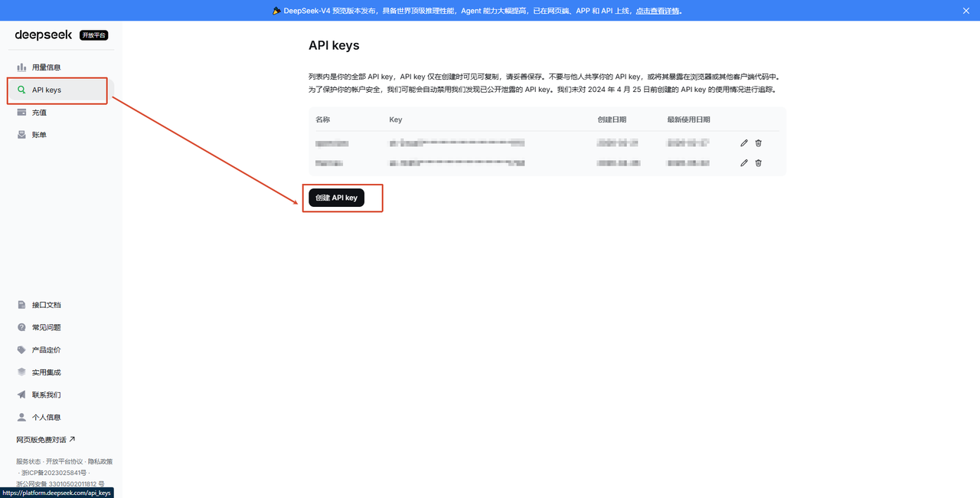Open 用量信息 menu item
Image resolution: width=980 pixels, height=498 pixels.
[60, 67]
